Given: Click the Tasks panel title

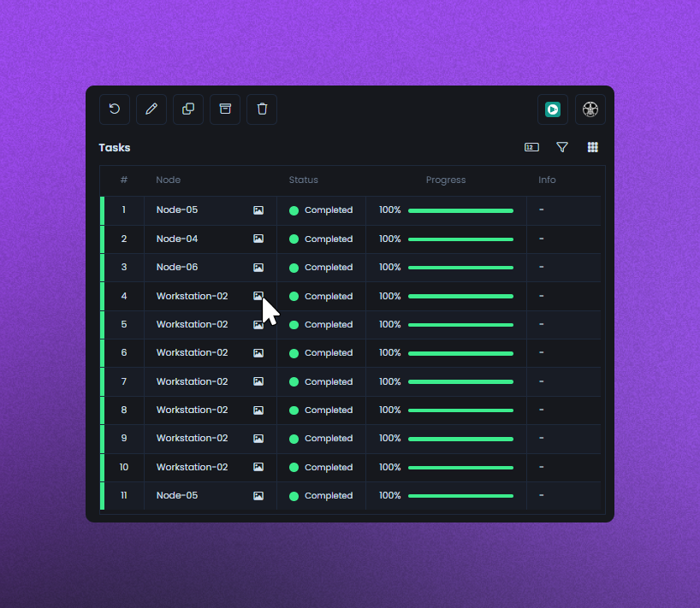Looking at the screenshot, I should [115, 148].
